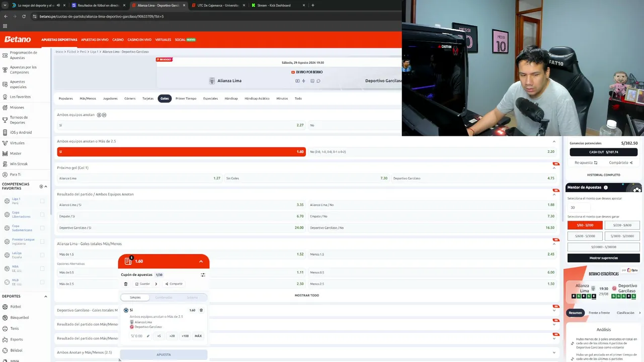
Task: Remove the 'Sí' 1.60 selection from slip
Action: pyautogui.click(x=201, y=310)
